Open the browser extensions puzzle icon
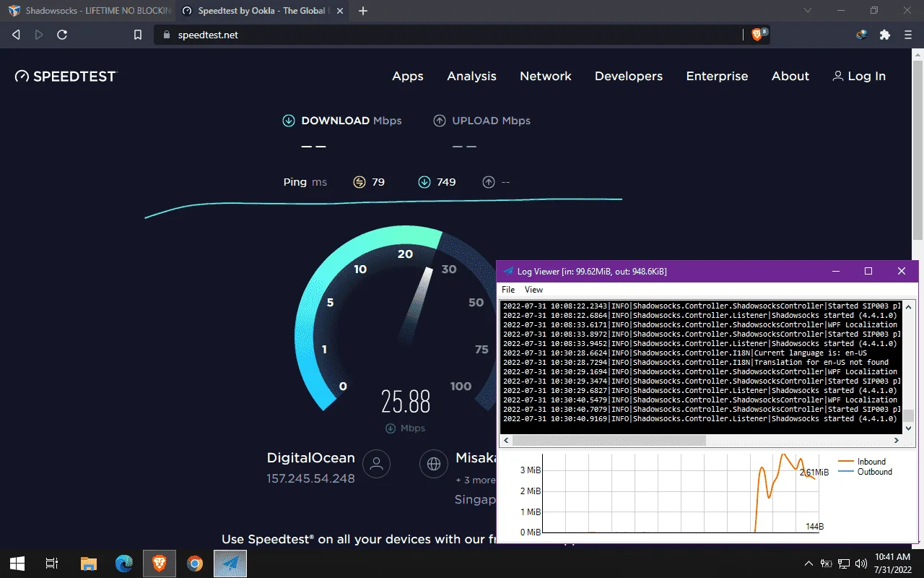This screenshot has width=924, height=578. 885,35
